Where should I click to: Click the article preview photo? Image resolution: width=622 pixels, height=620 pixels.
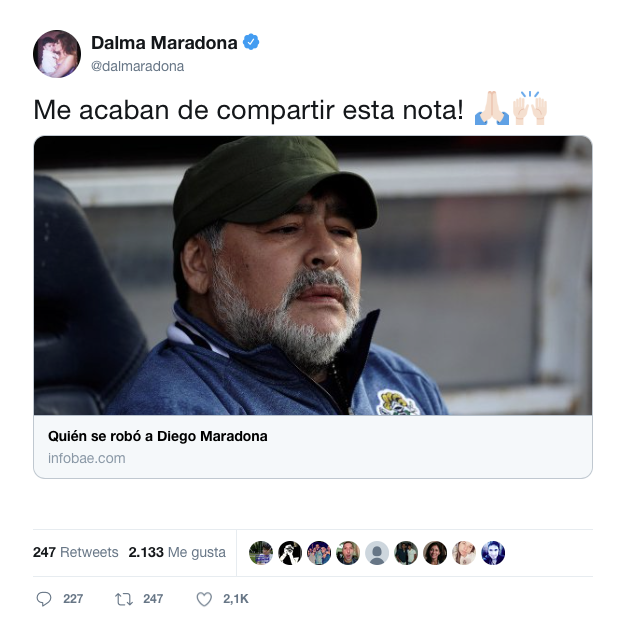(313, 276)
